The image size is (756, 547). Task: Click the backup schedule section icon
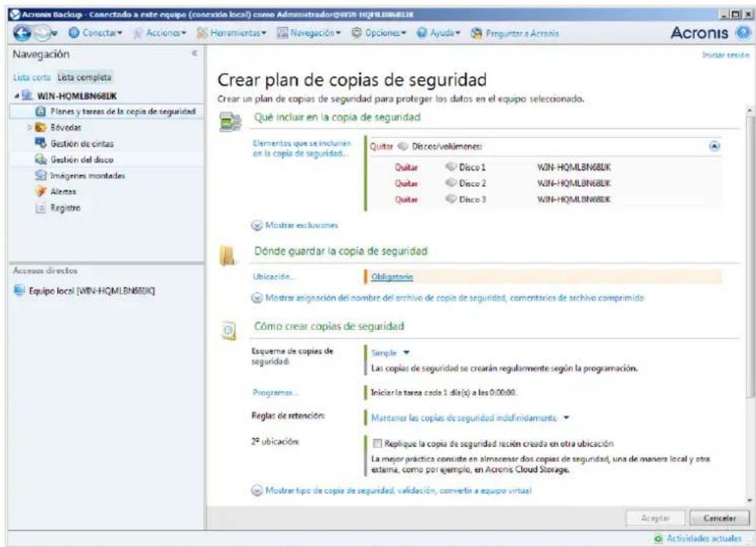pyautogui.click(x=228, y=331)
